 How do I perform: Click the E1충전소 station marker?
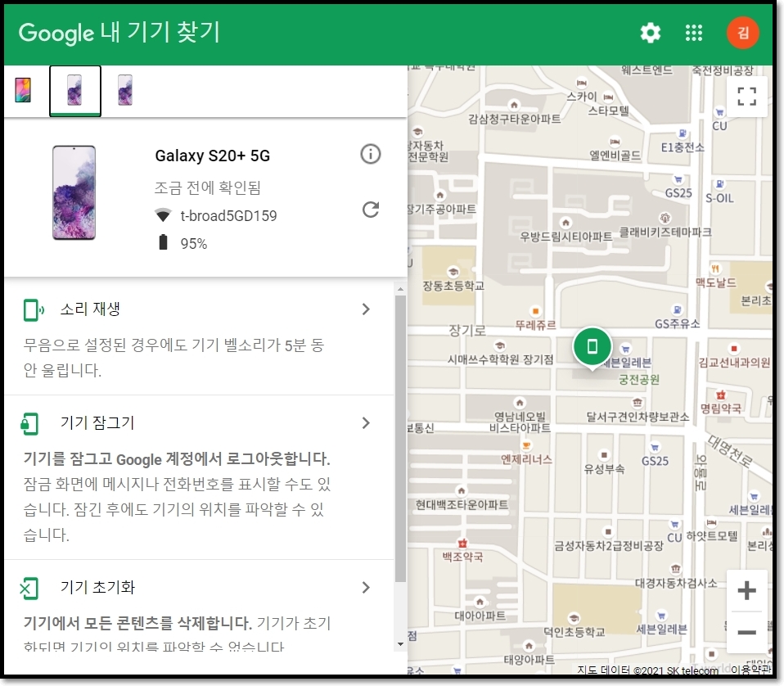683,133
